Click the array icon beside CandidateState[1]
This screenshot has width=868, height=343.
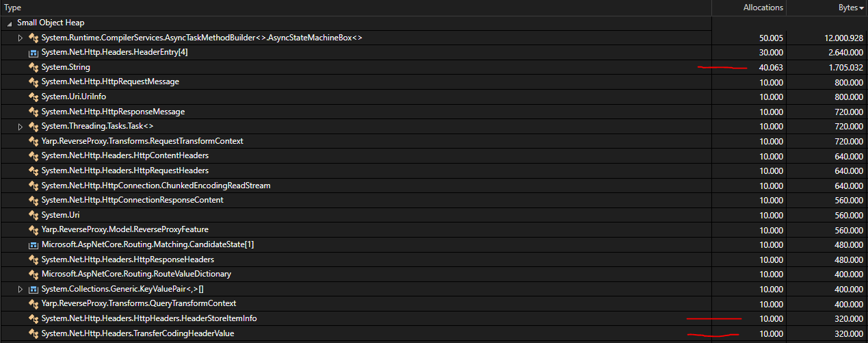point(33,244)
